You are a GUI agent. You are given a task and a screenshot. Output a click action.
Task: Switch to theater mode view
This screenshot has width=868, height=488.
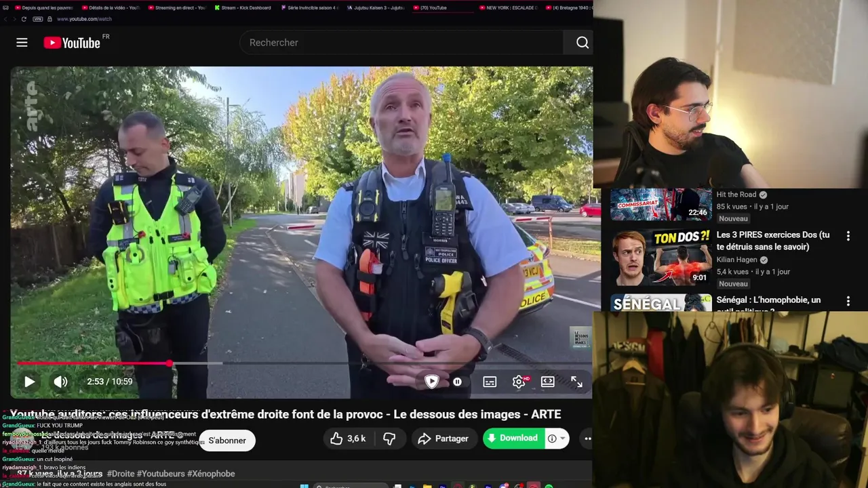[548, 382]
